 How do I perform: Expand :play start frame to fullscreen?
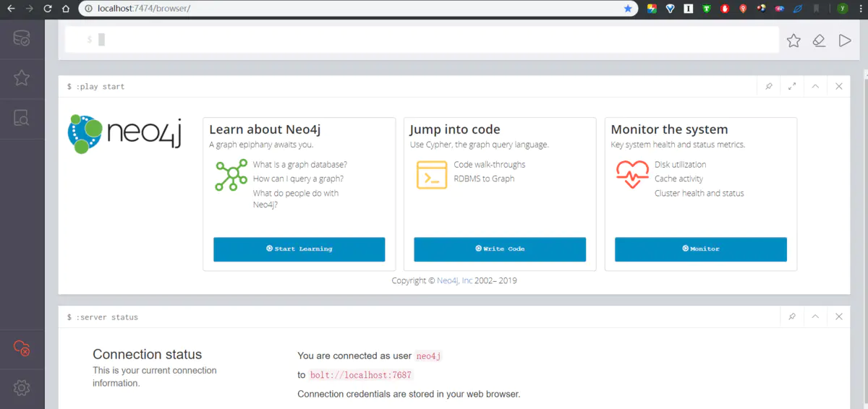[792, 86]
